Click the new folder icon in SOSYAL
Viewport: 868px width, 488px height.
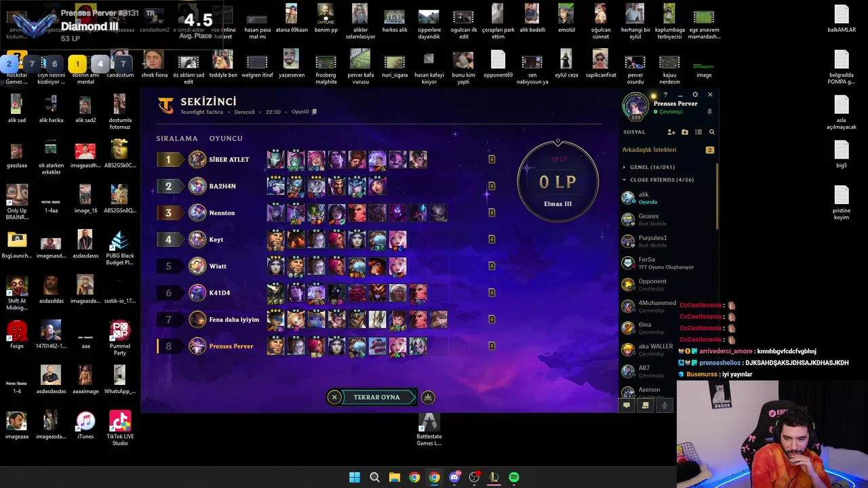[685, 132]
